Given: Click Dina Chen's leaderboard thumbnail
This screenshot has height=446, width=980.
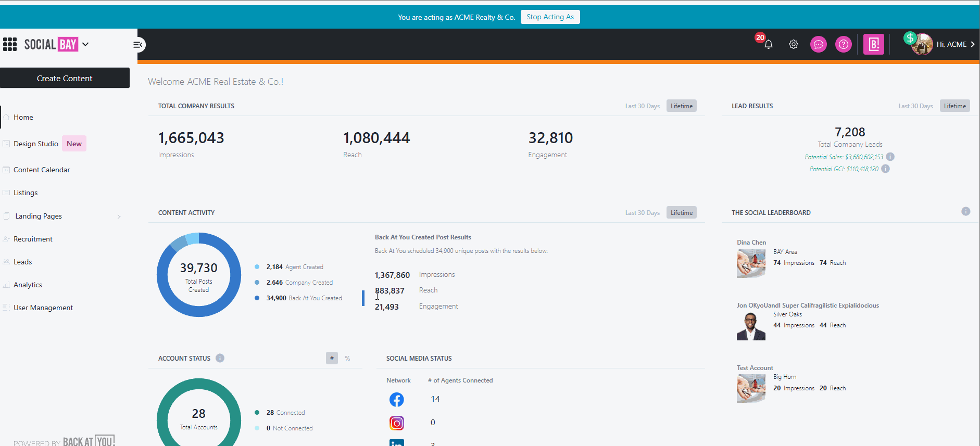Looking at the screenshot, I should (751, 263).
